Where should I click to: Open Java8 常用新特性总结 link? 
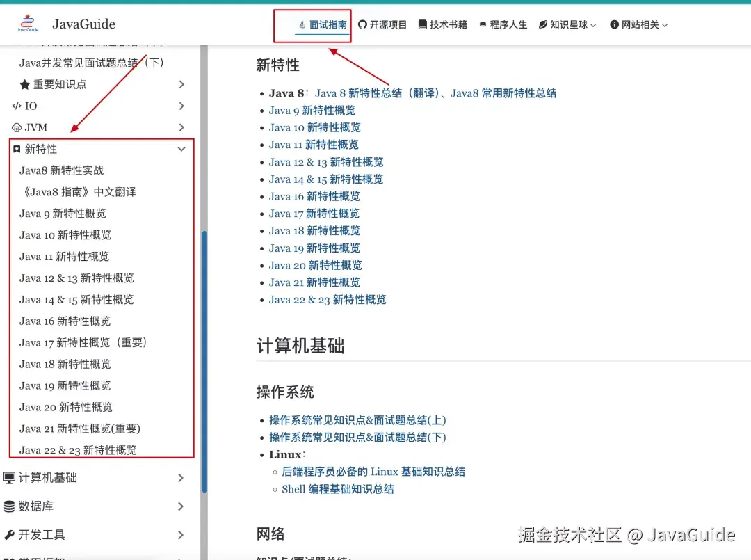pyautogui.click(x=503, y=93)
